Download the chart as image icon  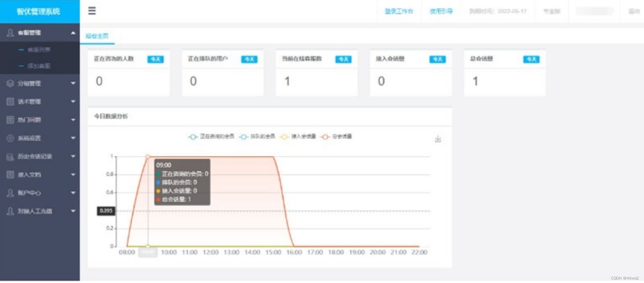click(438, 139)
